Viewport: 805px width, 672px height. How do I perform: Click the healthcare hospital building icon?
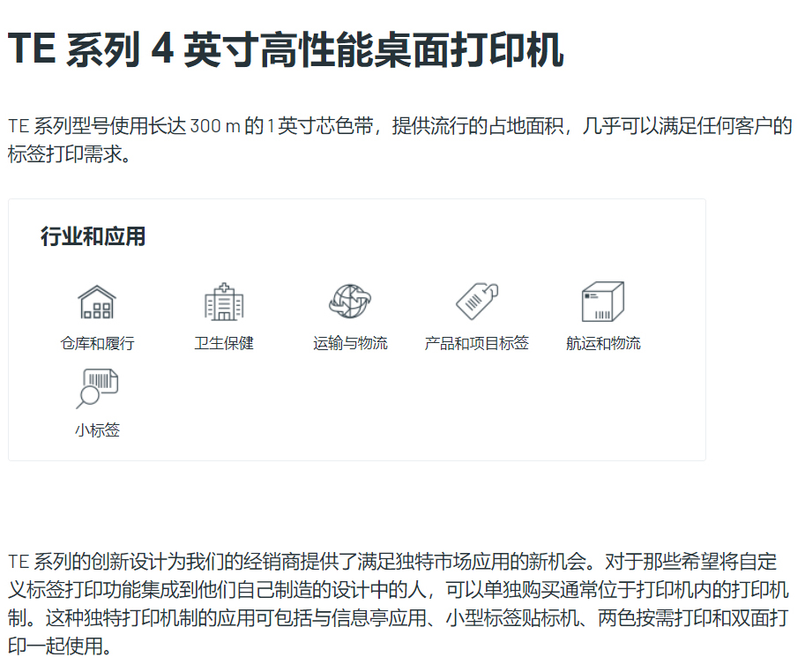click(224, 302)
